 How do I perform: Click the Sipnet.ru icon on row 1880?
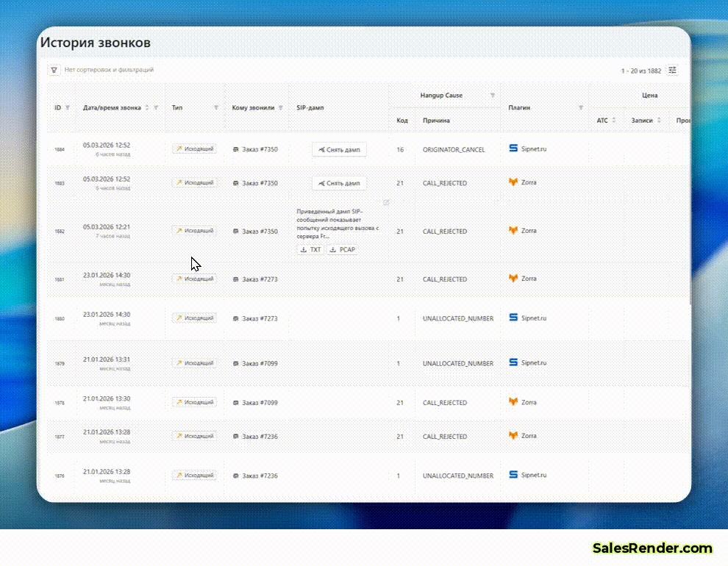click(x=513, y=317)
